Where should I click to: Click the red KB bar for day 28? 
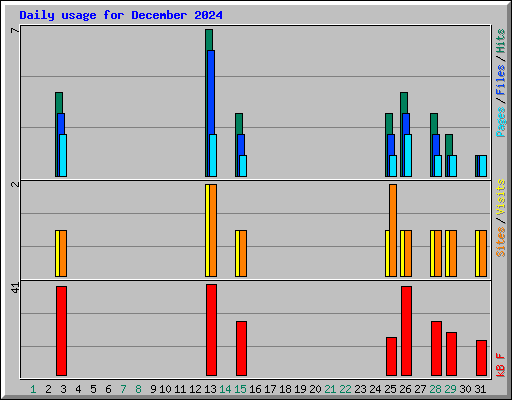(x=436, y=349)
